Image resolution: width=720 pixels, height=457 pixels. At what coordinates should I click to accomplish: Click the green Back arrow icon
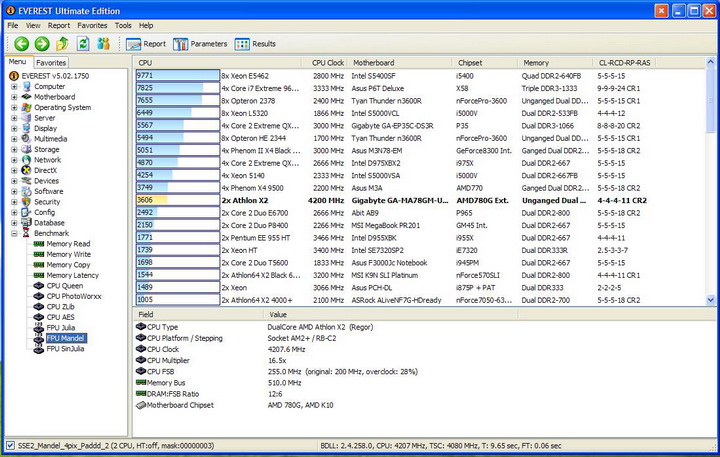tap(21, 43)
